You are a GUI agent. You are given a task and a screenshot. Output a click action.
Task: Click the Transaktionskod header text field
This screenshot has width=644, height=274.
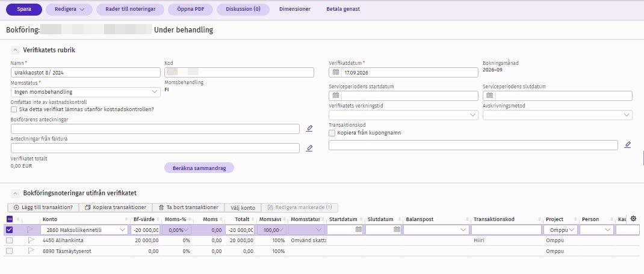[x=473, y=145]
